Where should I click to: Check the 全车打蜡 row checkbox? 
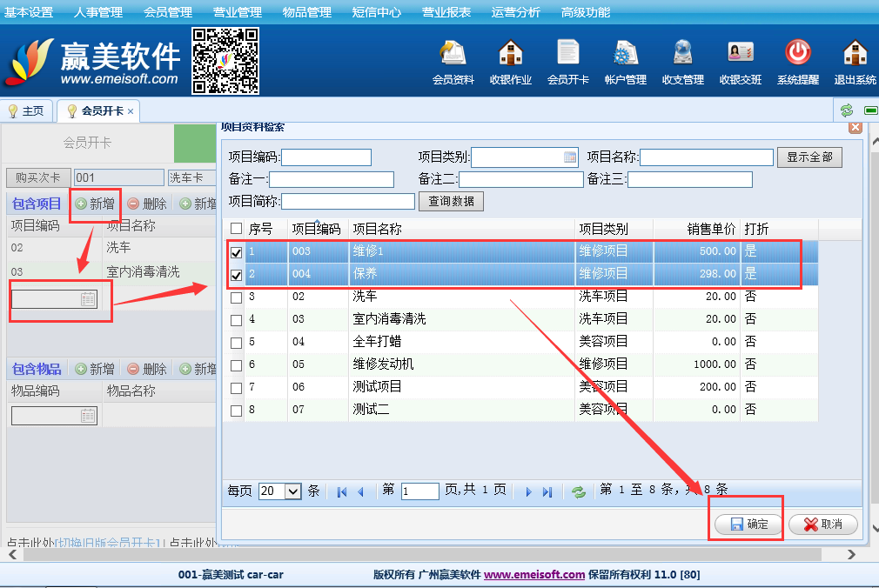(x=236, y=343)
